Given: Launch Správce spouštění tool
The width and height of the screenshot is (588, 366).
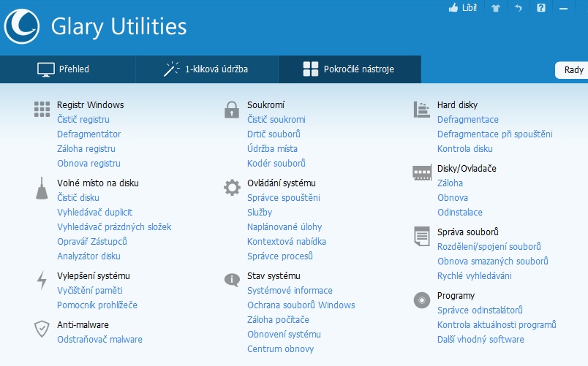Looking at the screenshot, I should (283, 198).
